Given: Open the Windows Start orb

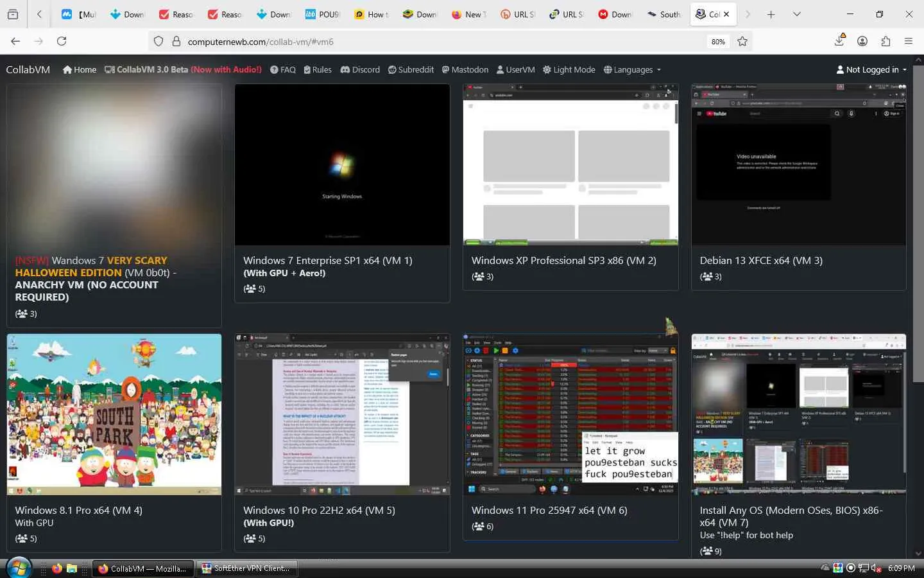Looking at the screenshot, I should [19, 568].
